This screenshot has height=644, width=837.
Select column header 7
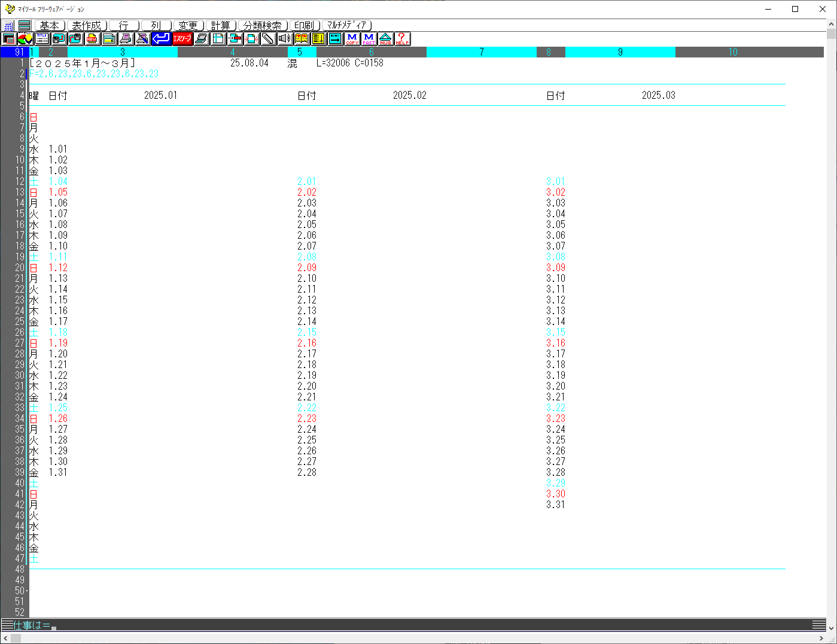point(482,52)
